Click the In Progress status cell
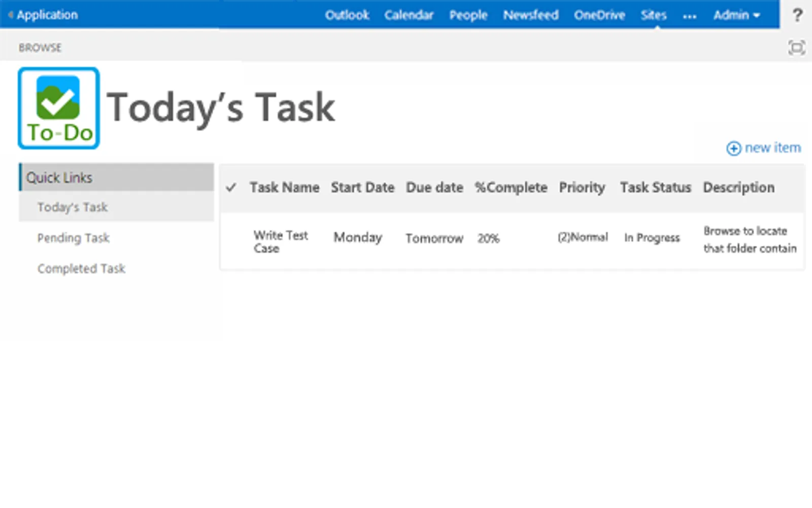Image resolution: width=812 pixels, height=508 pixels. pyautogui.click(x=652, y=238)
